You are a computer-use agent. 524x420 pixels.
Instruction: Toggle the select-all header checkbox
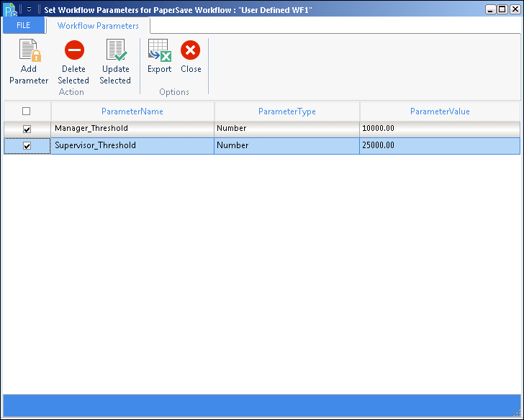click(x=26, y=111)
